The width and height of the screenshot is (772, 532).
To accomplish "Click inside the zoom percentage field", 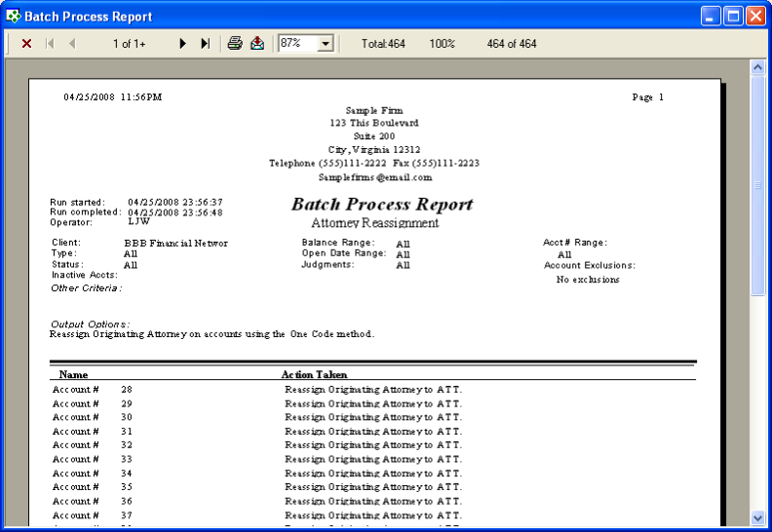I will coord(297,44).
